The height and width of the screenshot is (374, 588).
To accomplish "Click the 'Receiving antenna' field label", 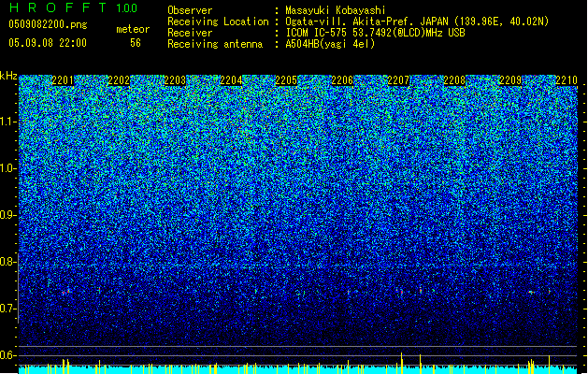I will click(215, 44).
